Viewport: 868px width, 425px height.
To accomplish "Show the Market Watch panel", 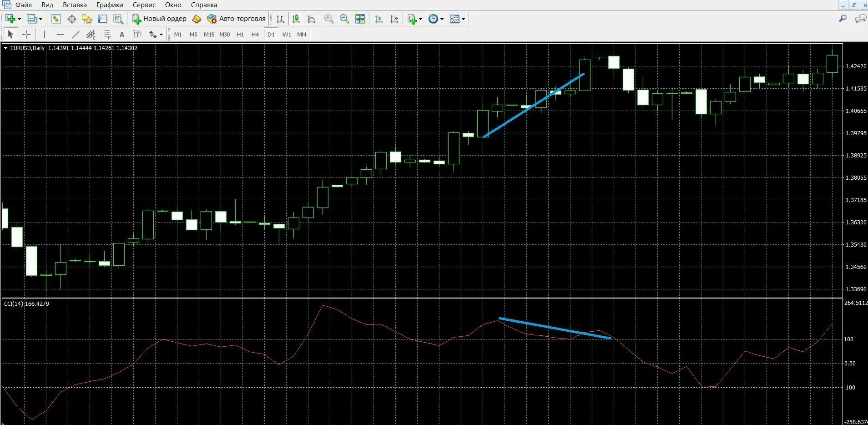I will tap(56, 19).
